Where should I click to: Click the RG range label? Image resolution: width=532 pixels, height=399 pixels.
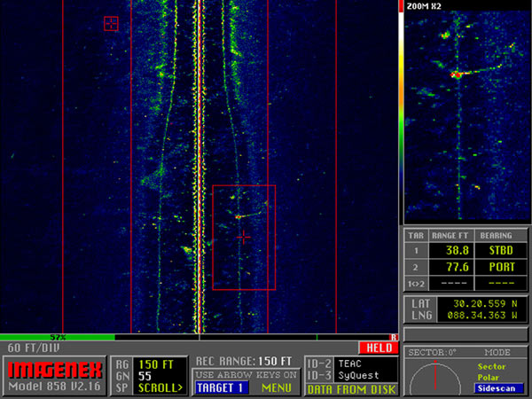pyautogui.click(x=123, y=364)
